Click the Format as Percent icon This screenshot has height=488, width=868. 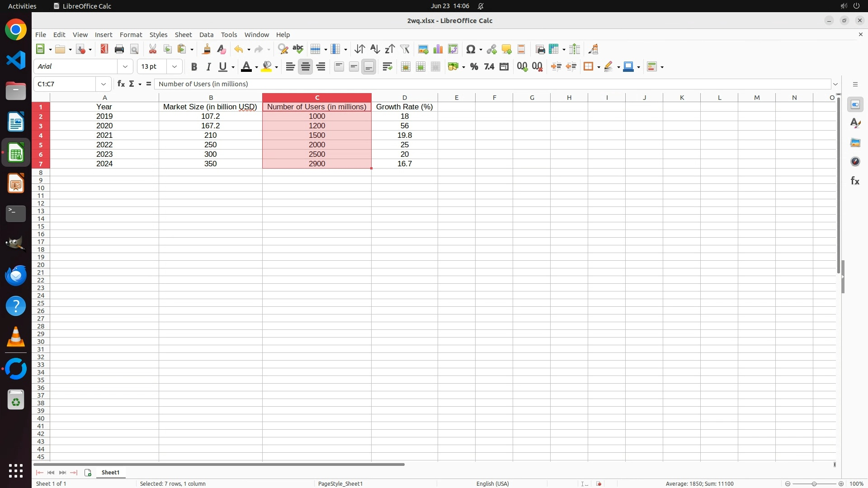[x=474, y=67]
